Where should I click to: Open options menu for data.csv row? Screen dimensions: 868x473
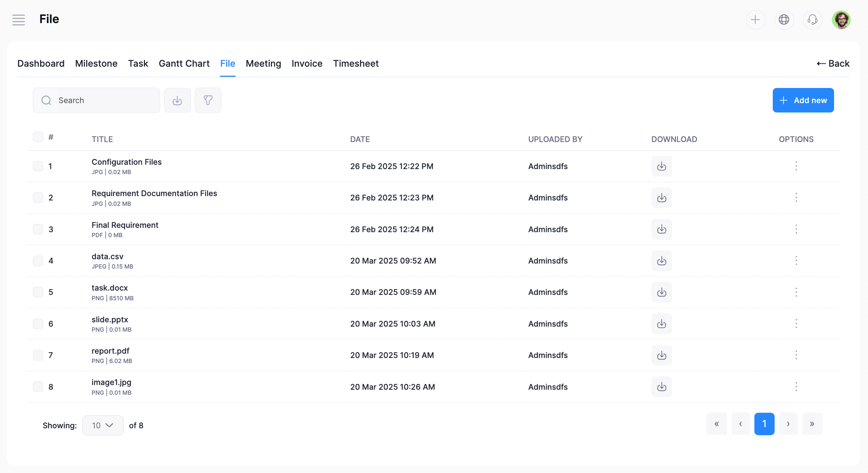pos(796,261)
